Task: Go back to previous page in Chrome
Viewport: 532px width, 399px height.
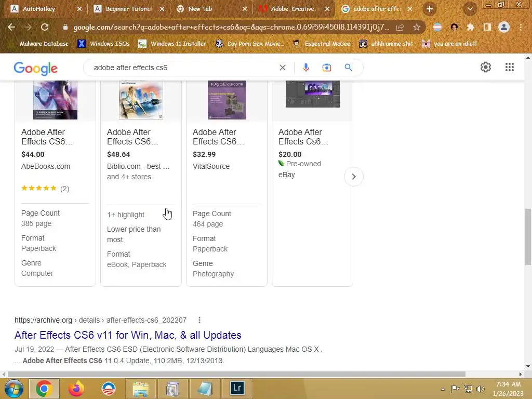Action: point(11,27)
